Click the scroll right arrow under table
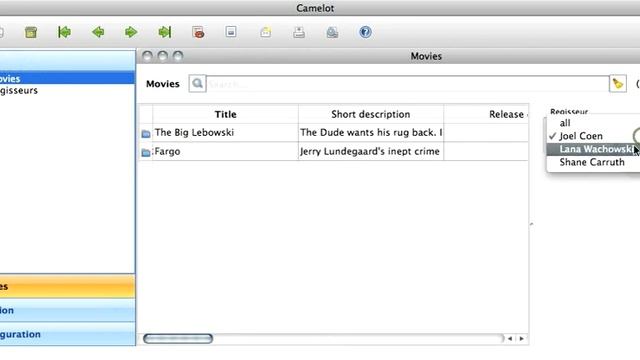Image resolution: width=640 pixels, height=360 pixels. pos(521,338)
